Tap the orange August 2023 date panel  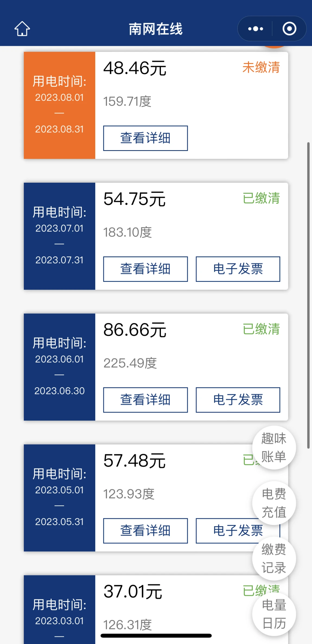click(59, 105)
